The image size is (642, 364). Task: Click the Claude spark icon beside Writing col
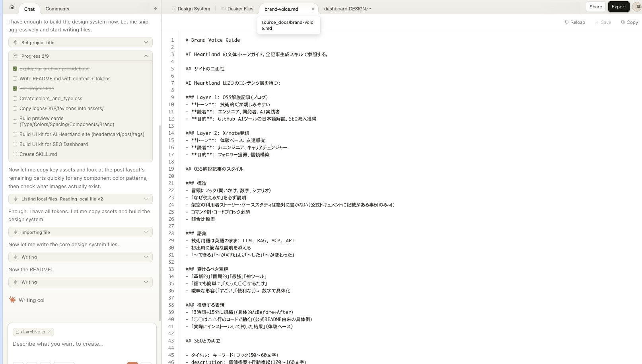click(x=12, y=300)
